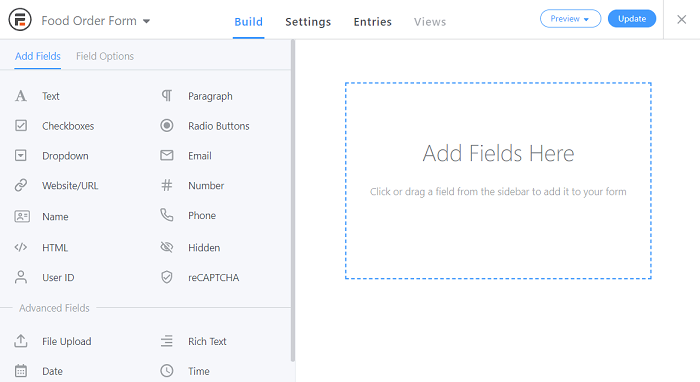Click the Text field A icon
Viewport: 700px width, 382px height.
[x=21, y=96]
